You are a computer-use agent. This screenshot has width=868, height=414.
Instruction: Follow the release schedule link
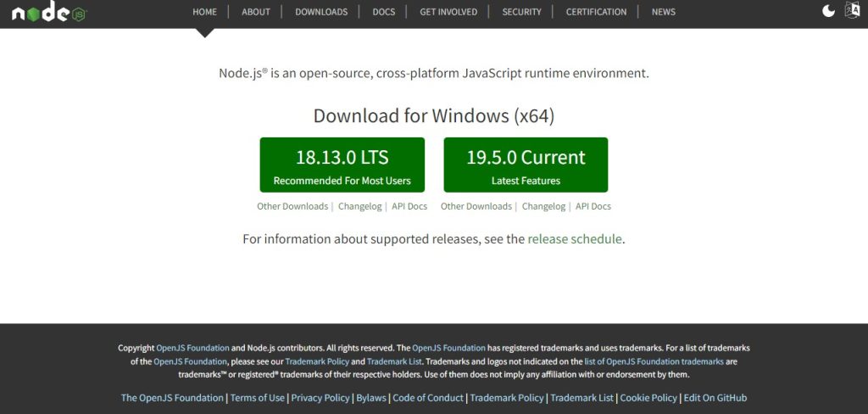pyautogui.click(x=575, y=239)
